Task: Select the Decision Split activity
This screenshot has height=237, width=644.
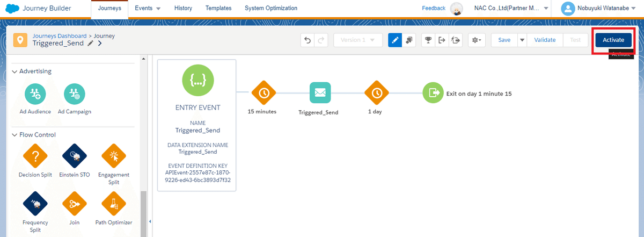Action: coord(35,156)
